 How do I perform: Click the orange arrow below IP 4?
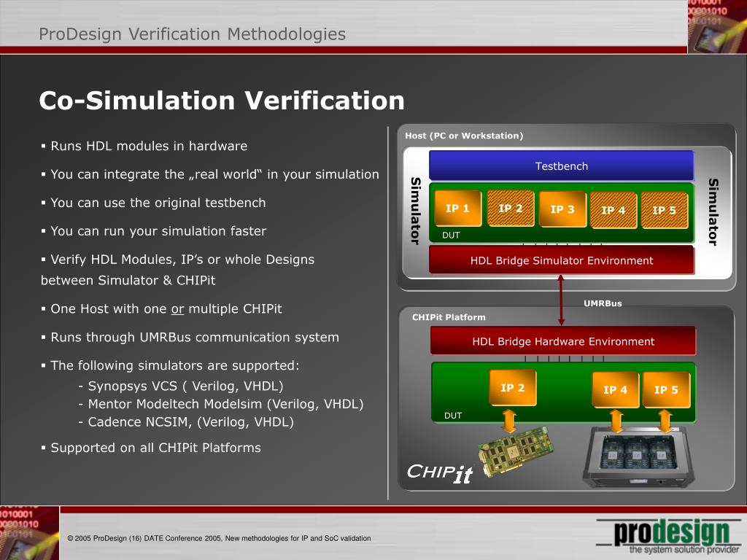617,421
